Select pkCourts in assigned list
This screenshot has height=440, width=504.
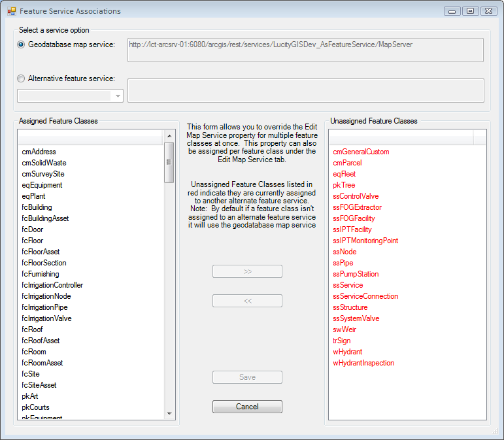[35, 407]
